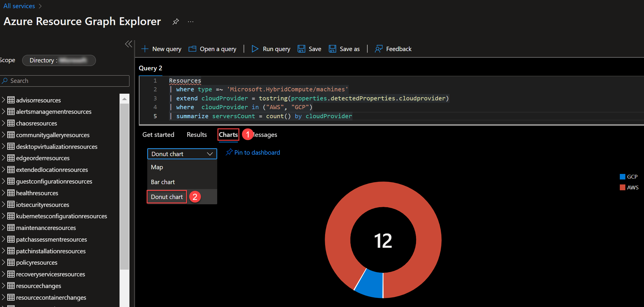This screenshot has width=644, height=307.
Task: Collapse the left sidebar with double chevron
Action: pos(129,44)
